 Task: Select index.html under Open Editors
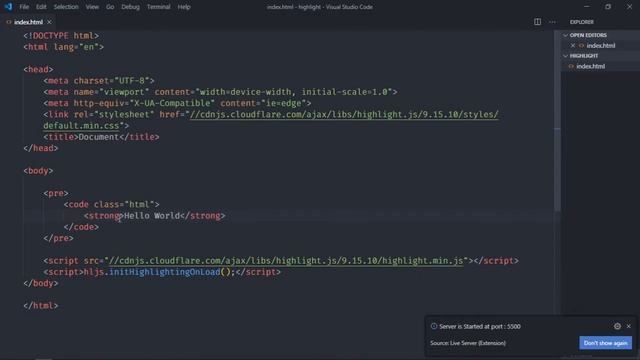(600, 46)
